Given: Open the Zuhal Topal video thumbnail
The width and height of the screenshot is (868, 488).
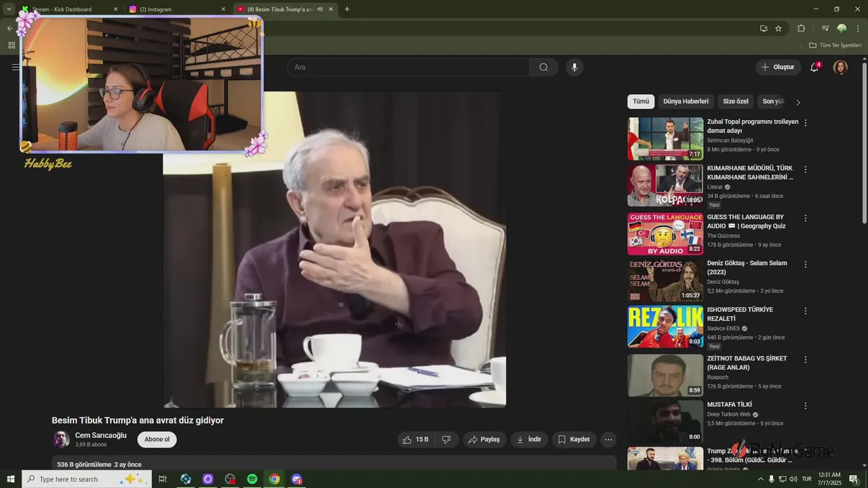Looking at the screenshot, I should (665, 138).
